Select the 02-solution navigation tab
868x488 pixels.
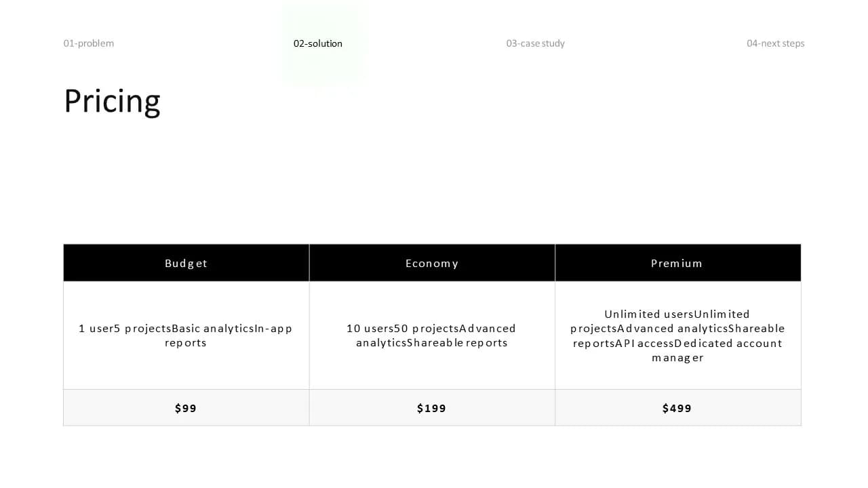[x=318, y=43]
